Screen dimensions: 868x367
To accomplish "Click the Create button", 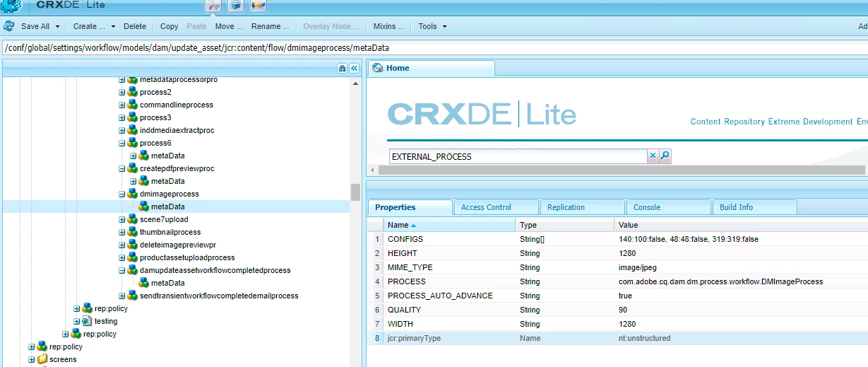I will 89,26.
